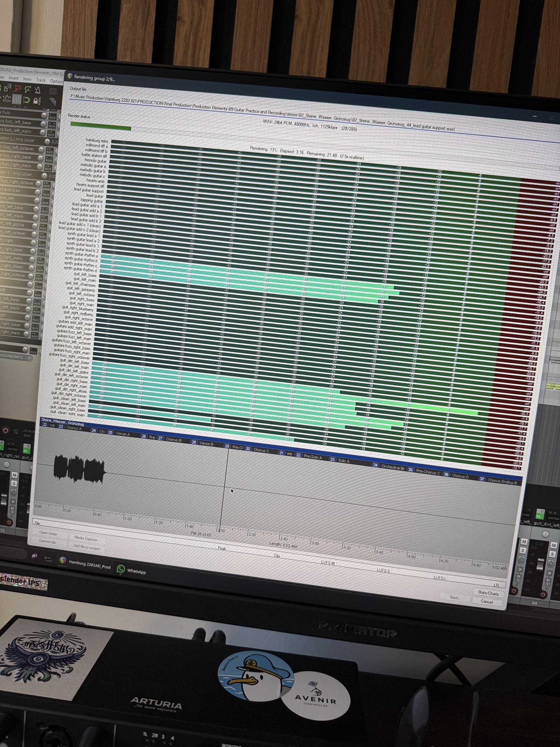Screen dimensions: 560x747
Task: Click the lock icon in the toolbar
Action: click(x=35, y=101)
